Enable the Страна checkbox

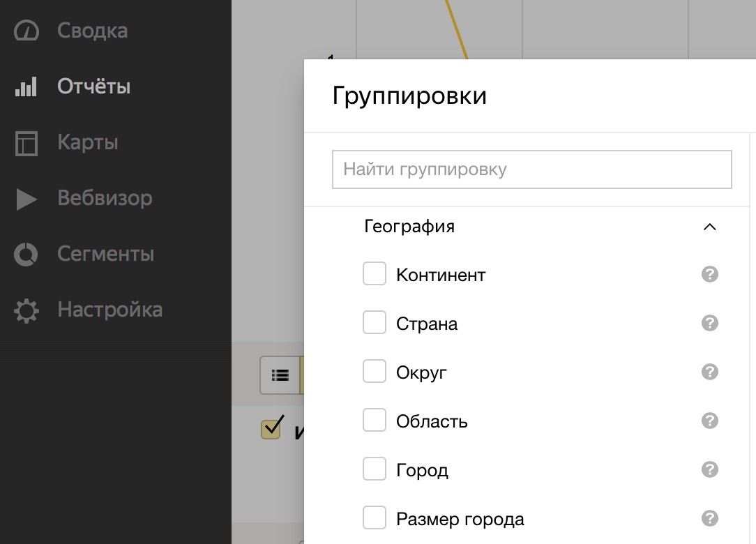pyautogui.click(x=374, y=322)
